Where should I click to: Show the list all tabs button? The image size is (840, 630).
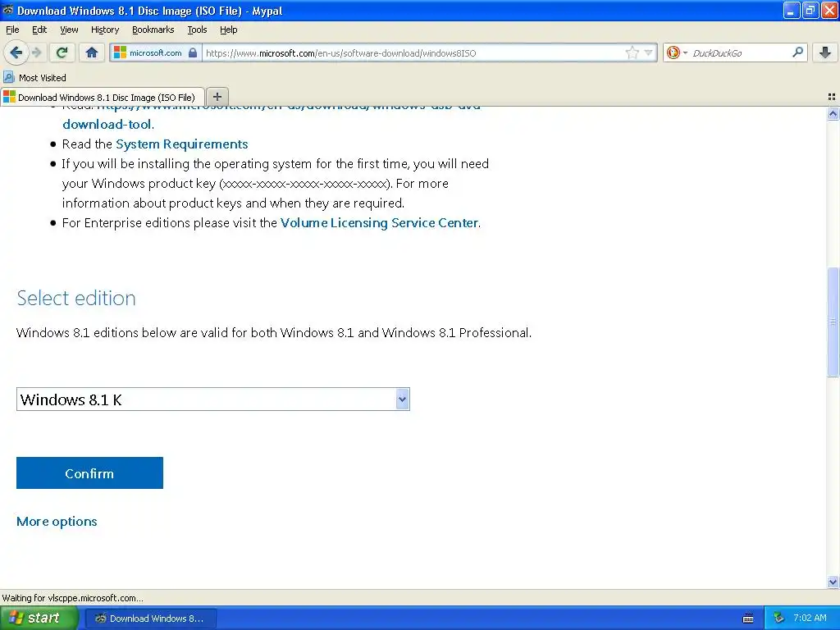(x=832, y=97)
